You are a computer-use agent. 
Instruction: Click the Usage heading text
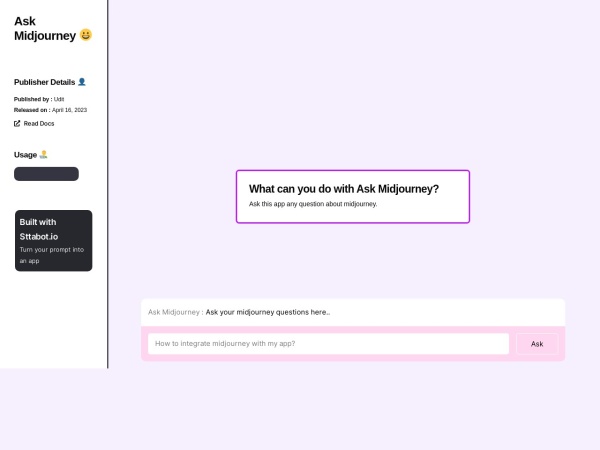[25, 155]
